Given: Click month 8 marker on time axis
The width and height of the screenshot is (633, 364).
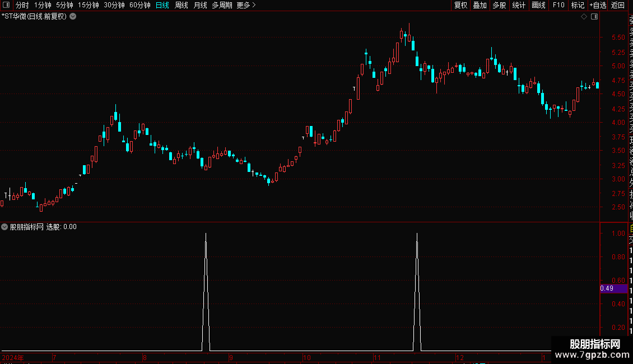Looking at the screenshot, I should point(145,357).
